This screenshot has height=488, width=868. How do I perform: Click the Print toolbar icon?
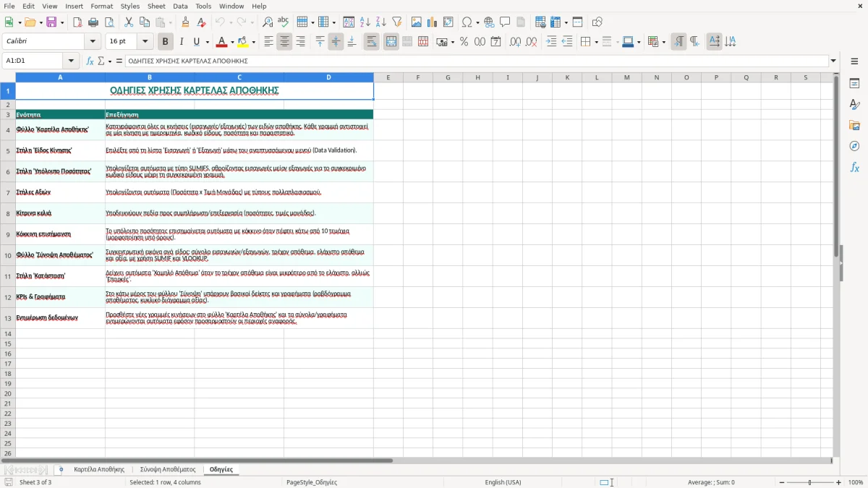pos(93,22)
